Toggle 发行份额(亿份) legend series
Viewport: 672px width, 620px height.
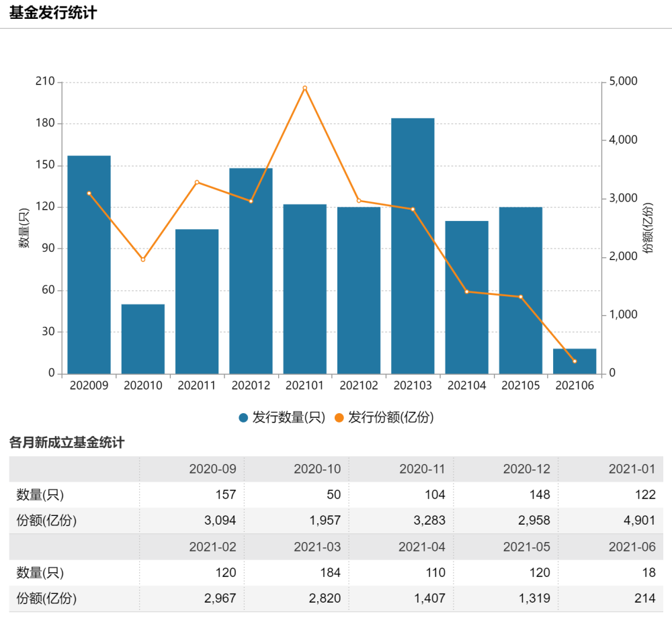tap(384, 417)
